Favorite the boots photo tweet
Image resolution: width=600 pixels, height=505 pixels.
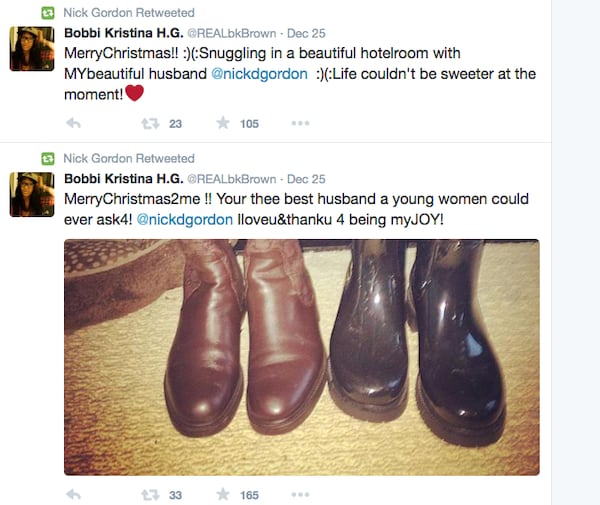[223, 494]
